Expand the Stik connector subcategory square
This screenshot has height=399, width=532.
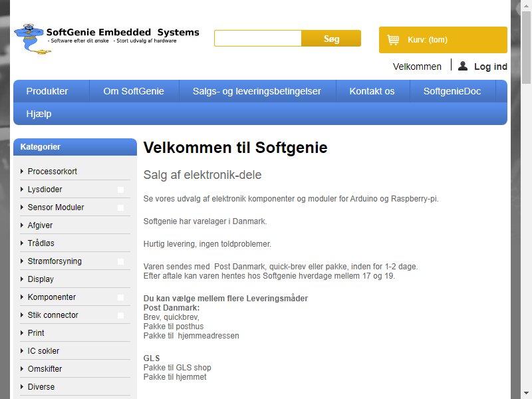point(120,315)
